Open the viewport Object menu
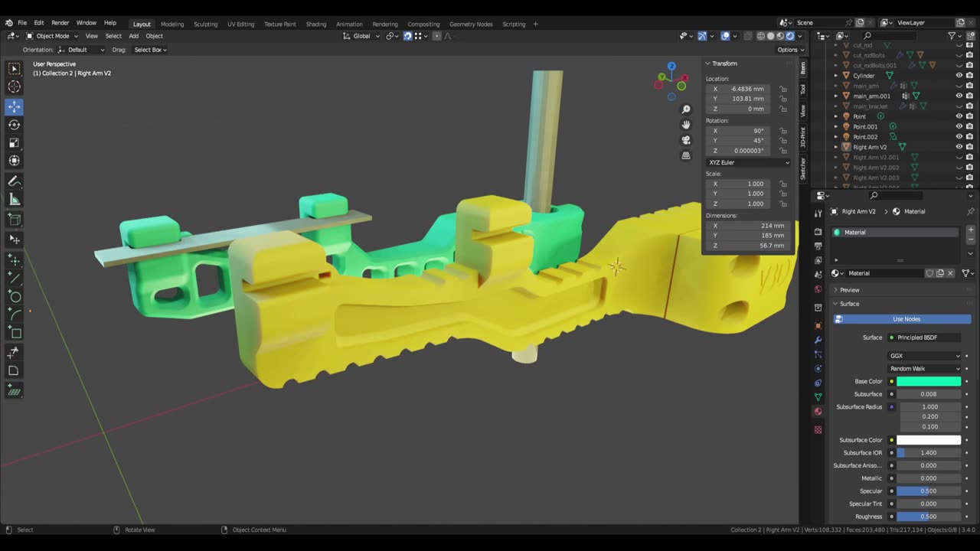Image resolution: width=980 pixels, height=551 pixels. pos(154,36)
